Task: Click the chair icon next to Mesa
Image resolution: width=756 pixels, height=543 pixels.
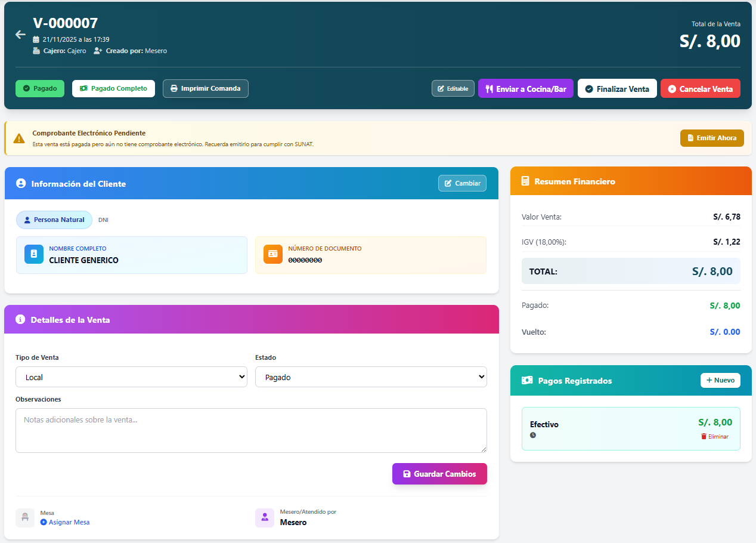Action: (x=25, y=517)
